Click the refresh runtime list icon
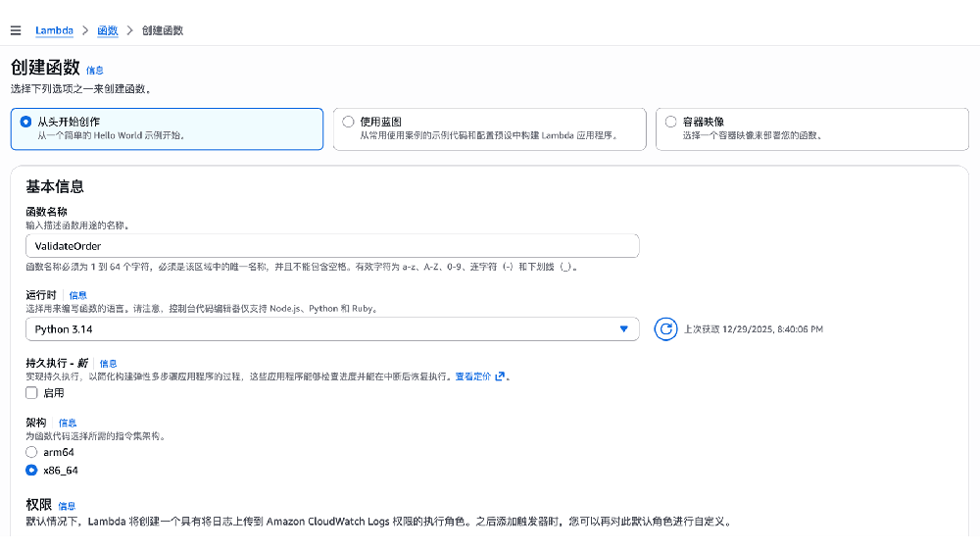The image size is (980, 551). 665,329
